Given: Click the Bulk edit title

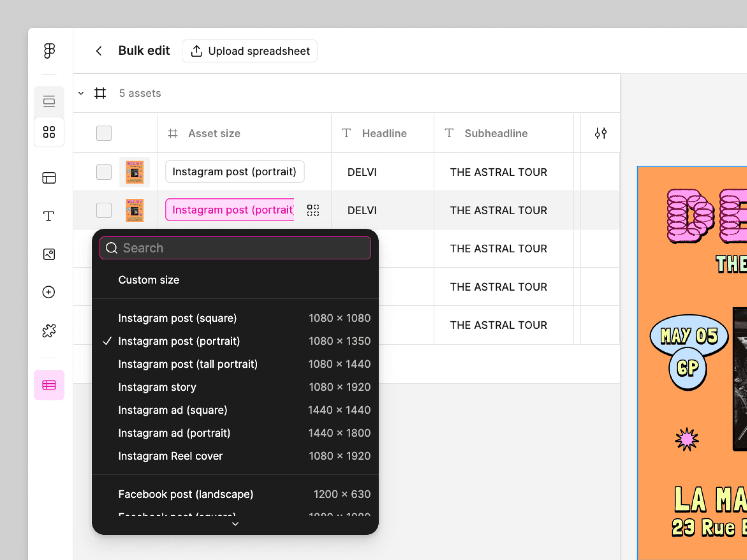Looking at the screenshot, I should tap(144, 51).
